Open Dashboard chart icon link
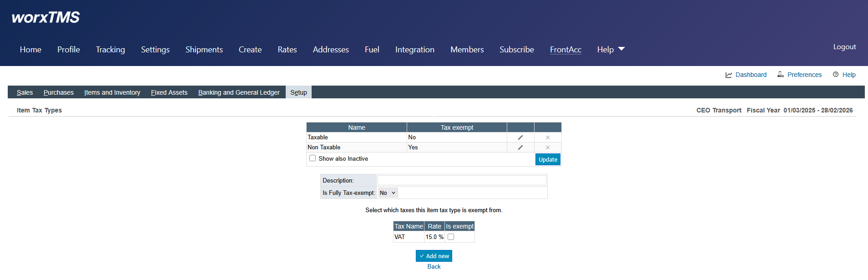868x280 pixels. [x=729, y=75]
